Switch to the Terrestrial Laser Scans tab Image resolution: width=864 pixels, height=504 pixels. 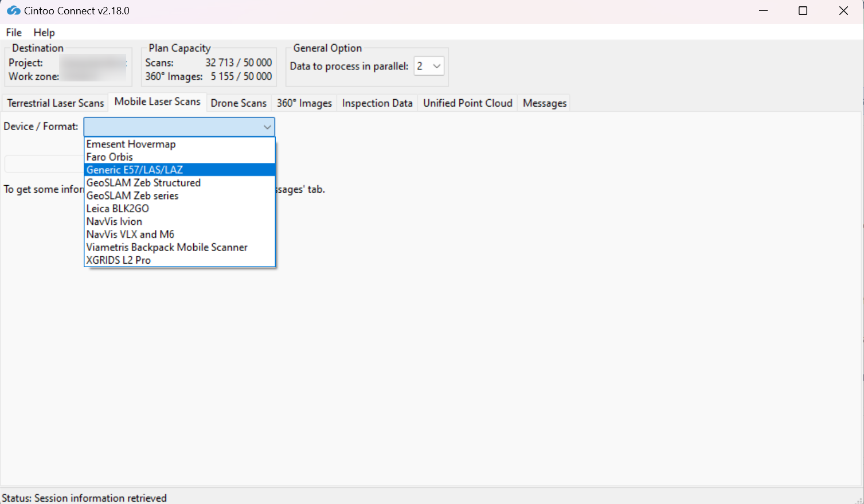[56, 103]
